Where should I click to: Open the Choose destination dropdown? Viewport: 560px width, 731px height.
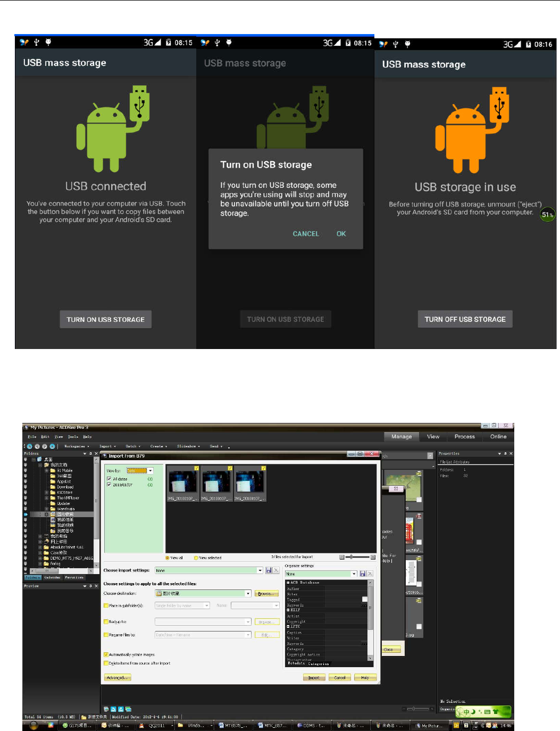248,593
